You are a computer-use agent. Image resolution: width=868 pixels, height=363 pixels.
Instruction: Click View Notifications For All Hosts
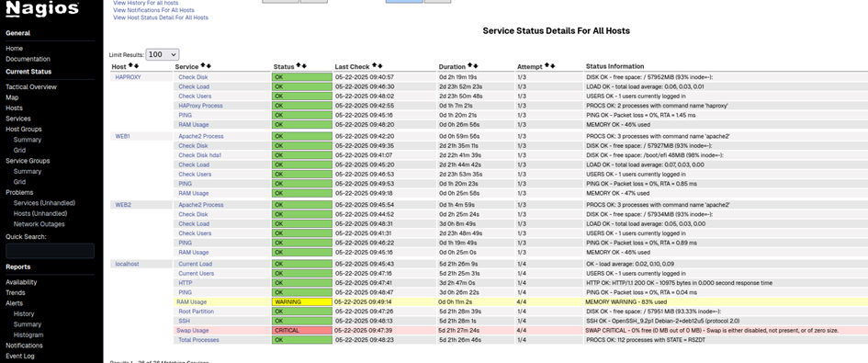[x=154, y=10]
